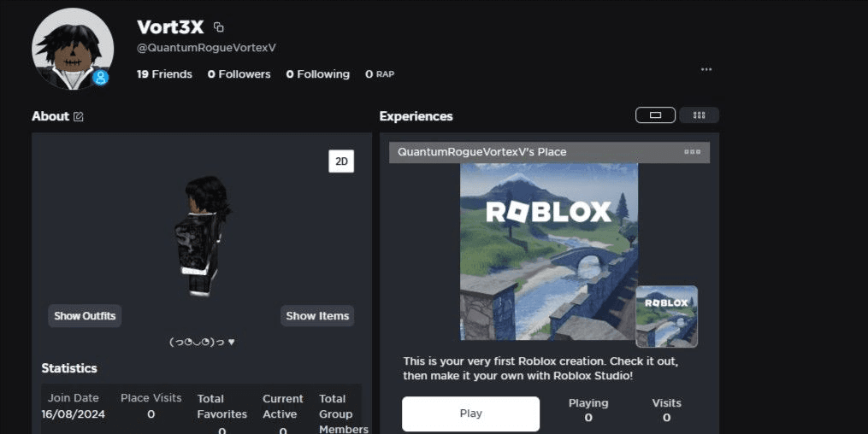The image size is (868, 434).
Task: Show Items on avatar panel
Action: [x=317, y=316]
